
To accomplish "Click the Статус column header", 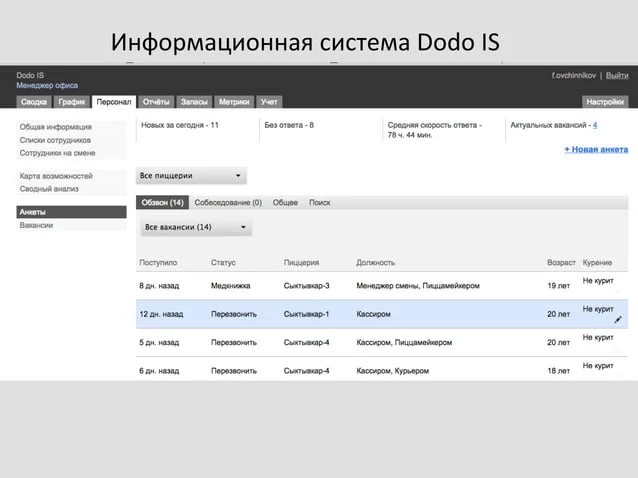I will coord(223,263).
